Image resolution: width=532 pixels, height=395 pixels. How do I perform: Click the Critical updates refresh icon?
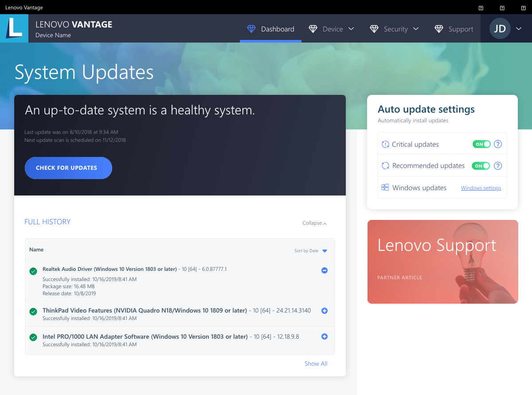(x=385, y=145)
